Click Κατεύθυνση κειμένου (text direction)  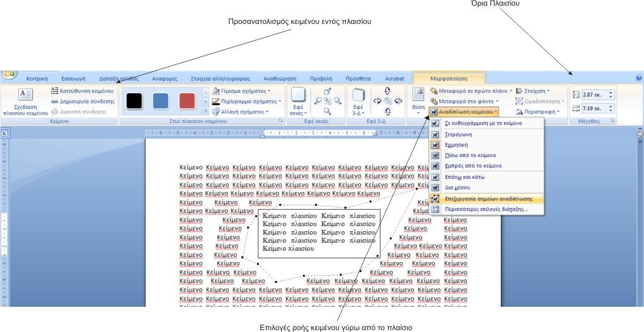point(82,91)
